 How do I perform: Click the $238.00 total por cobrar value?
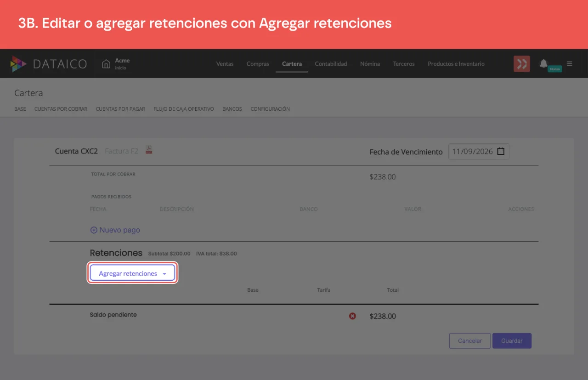pyautogui.click(x=383, y=177)
